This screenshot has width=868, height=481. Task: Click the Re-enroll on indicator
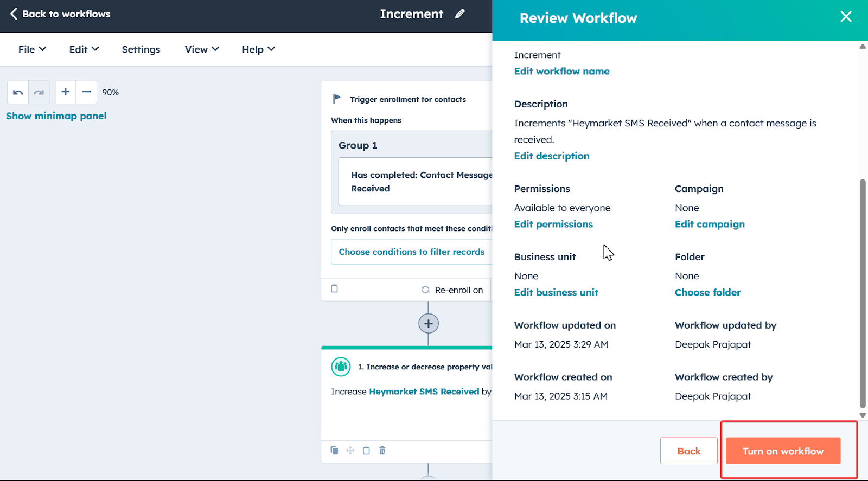pos(452,290)
